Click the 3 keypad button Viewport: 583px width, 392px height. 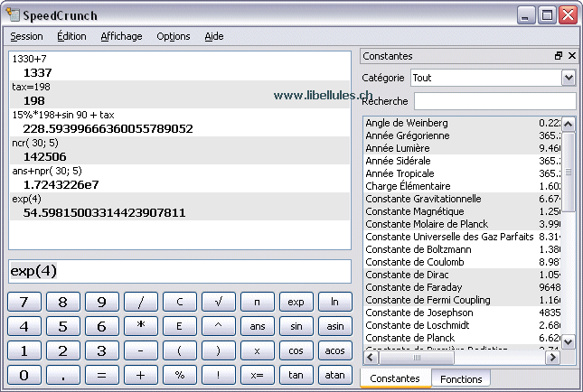click(x=102, y=350)
